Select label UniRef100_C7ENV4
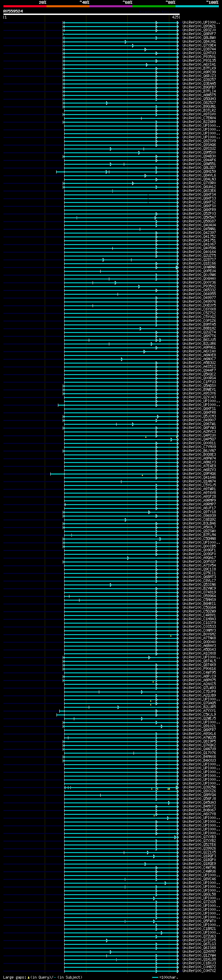Viewport: 222px width, 980px height. pos(199,118)
